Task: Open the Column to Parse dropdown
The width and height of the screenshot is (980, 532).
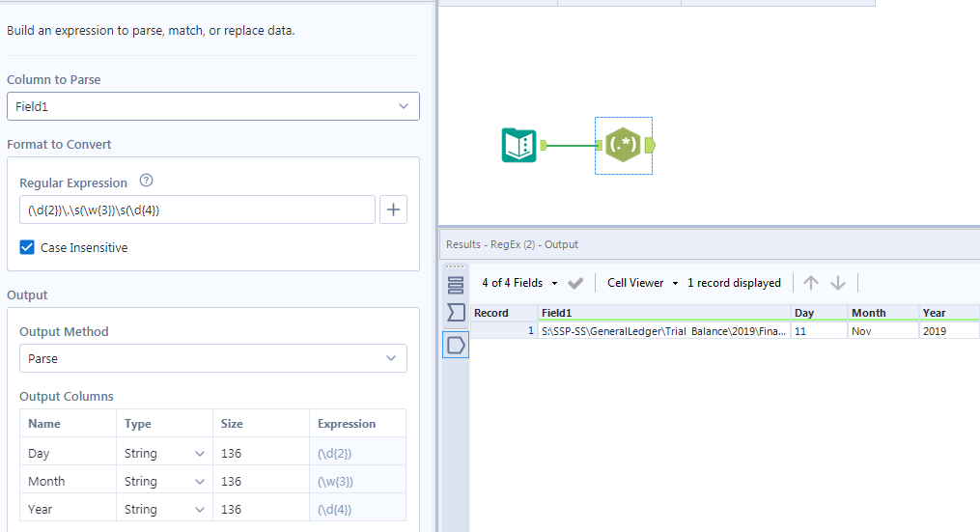Action: click(213, 106)
